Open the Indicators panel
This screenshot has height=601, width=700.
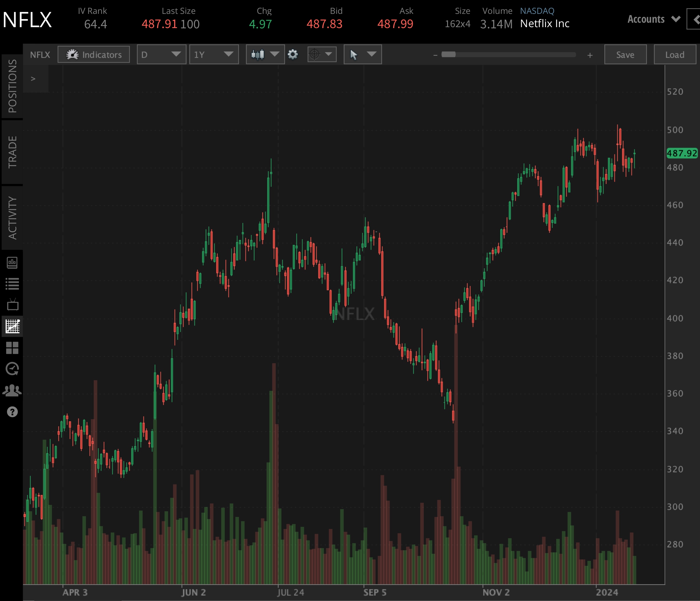tap(94, 54)
